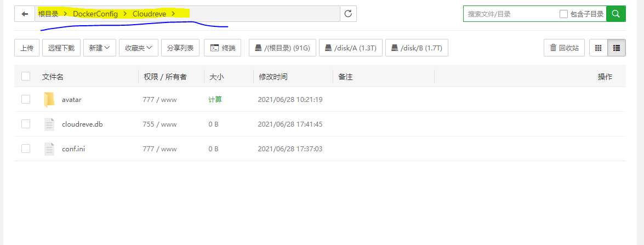Image resolution: width=644 pixels, height=245 pixels.
Task: Click the 2021/06/28 17:37:03 timestamp
Action: 290,149
